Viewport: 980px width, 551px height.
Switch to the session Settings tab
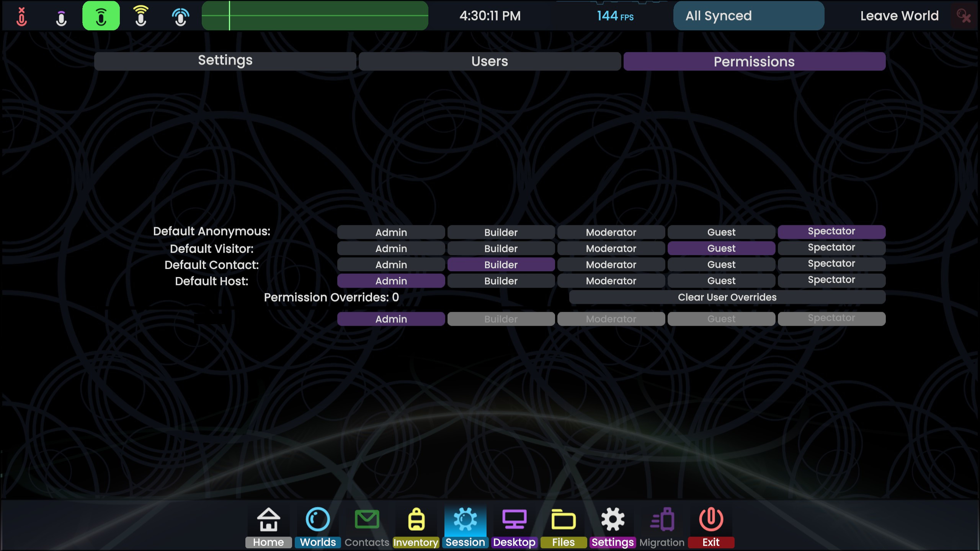pyautogui.click(x=225, y=61)
